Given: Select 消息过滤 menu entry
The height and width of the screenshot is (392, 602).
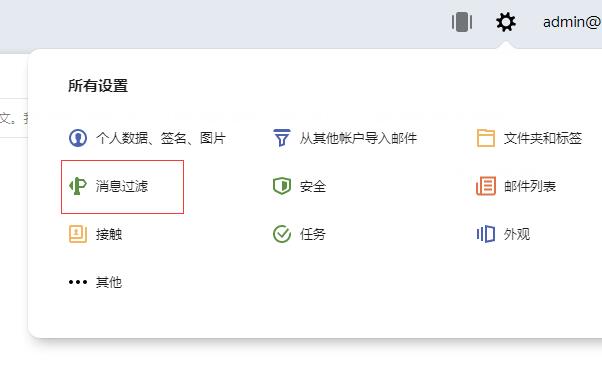Looking at the screenshot, I should [x=122, y=187].
